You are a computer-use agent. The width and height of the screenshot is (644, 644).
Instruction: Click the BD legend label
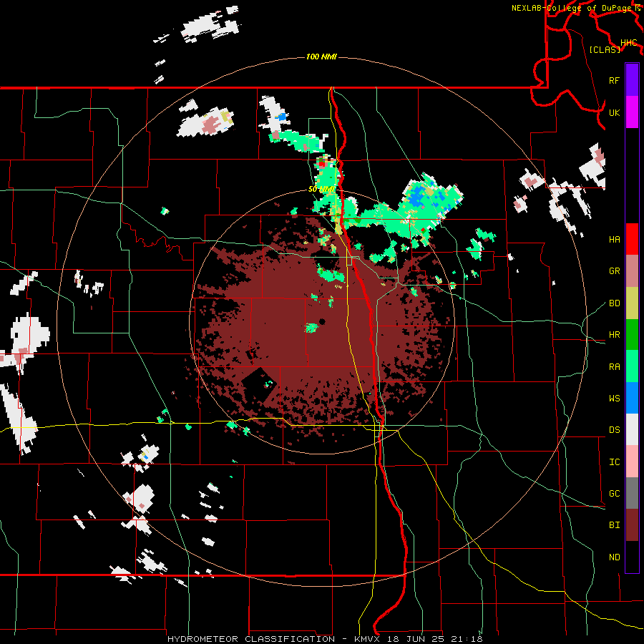point(614,303)
